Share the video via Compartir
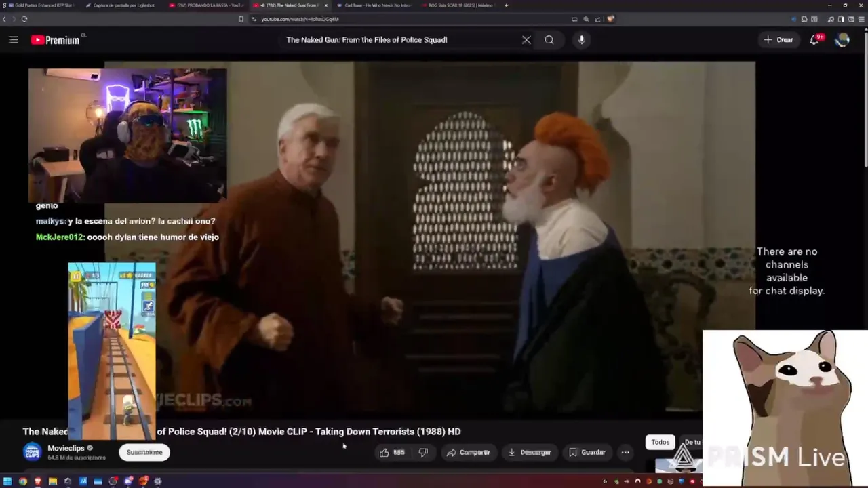Viewport: 868px width, 488px height. 468,452
